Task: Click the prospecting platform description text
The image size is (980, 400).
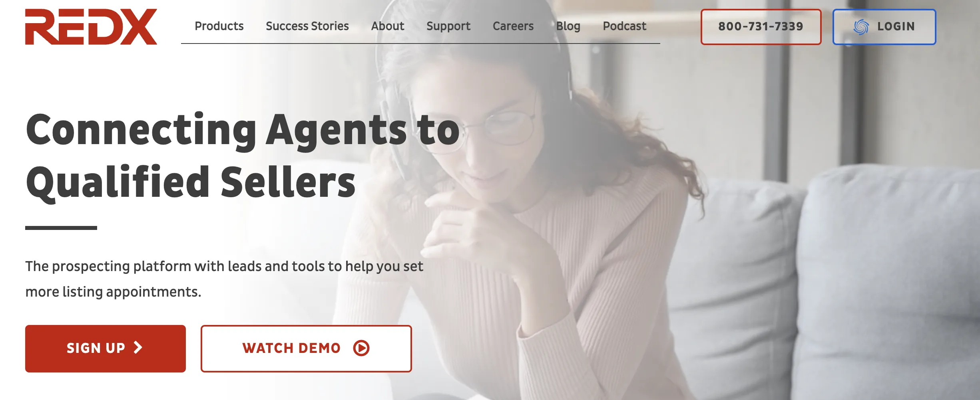Action: [224, 279]
